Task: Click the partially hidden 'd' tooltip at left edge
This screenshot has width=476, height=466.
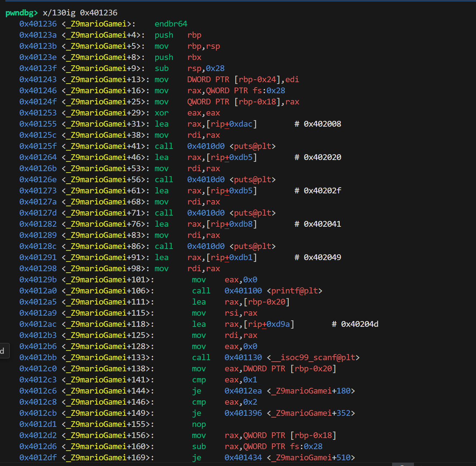Action: pos(3,351)
